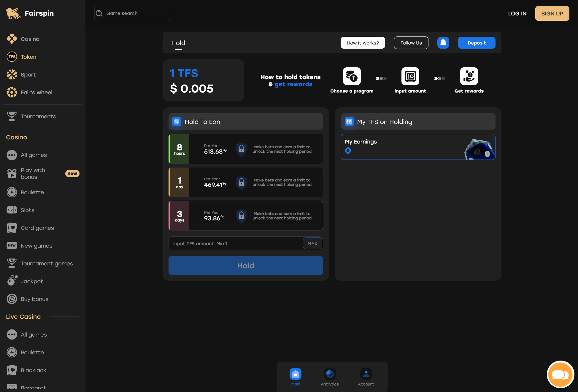Click the '1 TFS' price text

pyautogui.click(x=184, y=73)
